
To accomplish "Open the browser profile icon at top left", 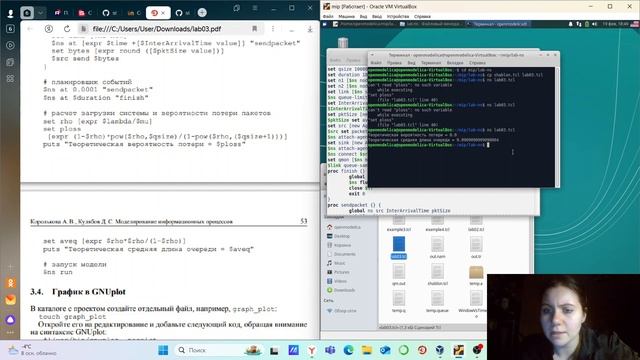I will pos(11,13).
